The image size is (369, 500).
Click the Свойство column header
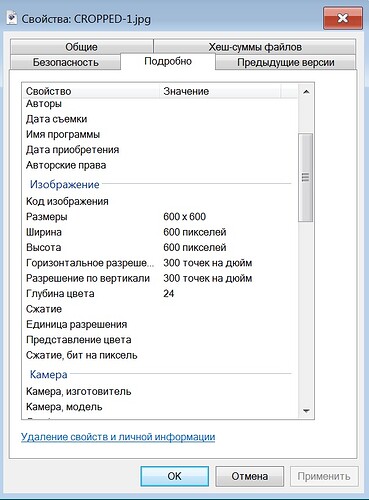(91, 91)
